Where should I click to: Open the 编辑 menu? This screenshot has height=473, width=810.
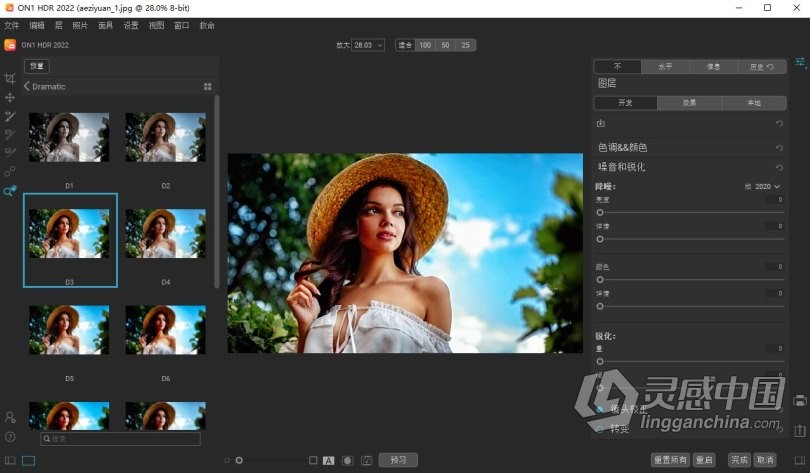[x=37, y=25]
